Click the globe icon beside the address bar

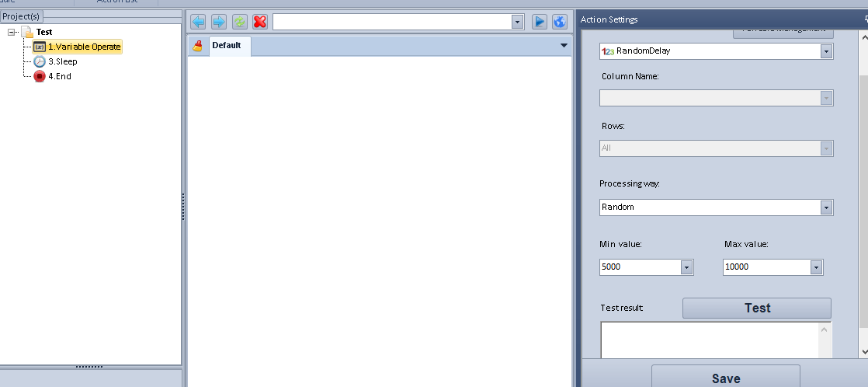click(x=560, y=22)
